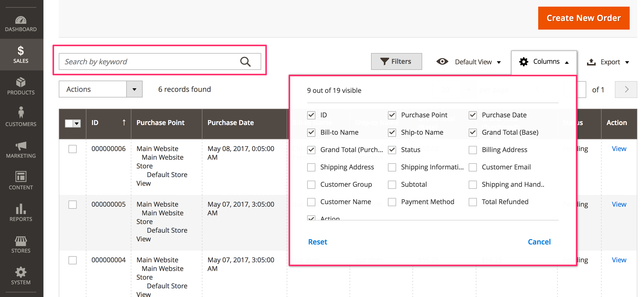The height and width of the screenshot is (297, 644).
Task: Sort by Purchase Date column header
Action: click(x=245, y=124)
